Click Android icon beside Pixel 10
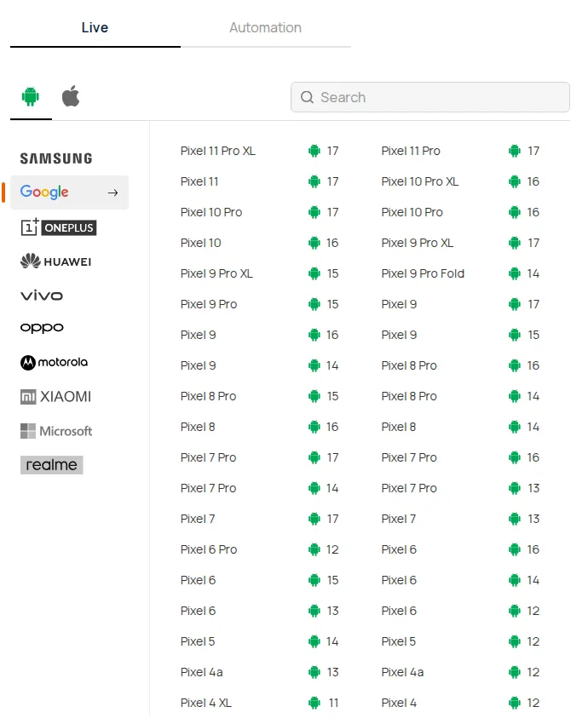Image resolution: width=588 pixels, height=724 pixels. [x=314, y=243]
